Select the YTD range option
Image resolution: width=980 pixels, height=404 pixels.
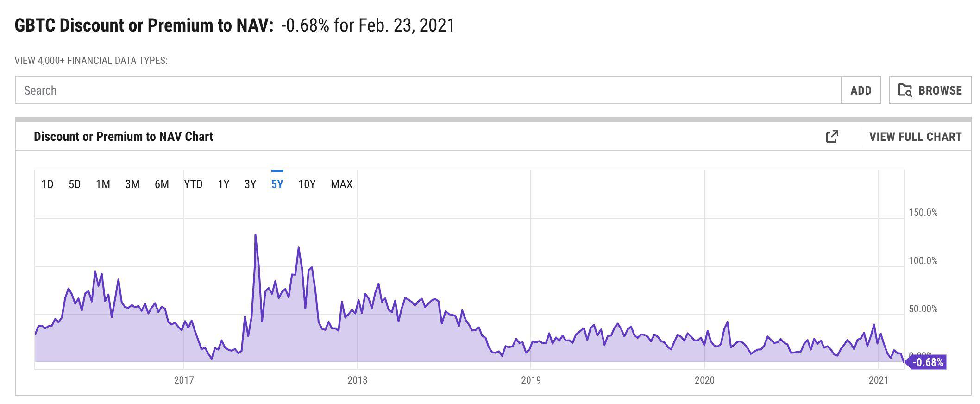193,184
